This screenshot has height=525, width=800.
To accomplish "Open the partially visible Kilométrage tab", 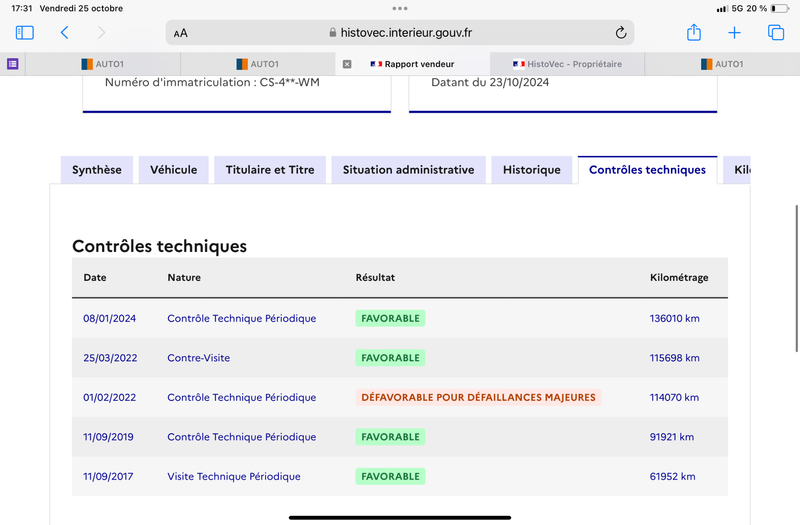I will pos(737,170).
